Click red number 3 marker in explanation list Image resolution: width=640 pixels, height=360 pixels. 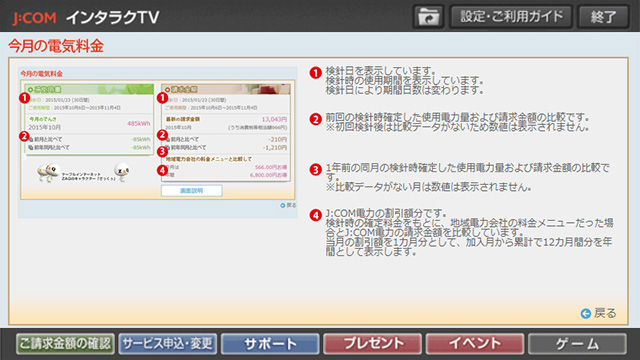(316, 169)
